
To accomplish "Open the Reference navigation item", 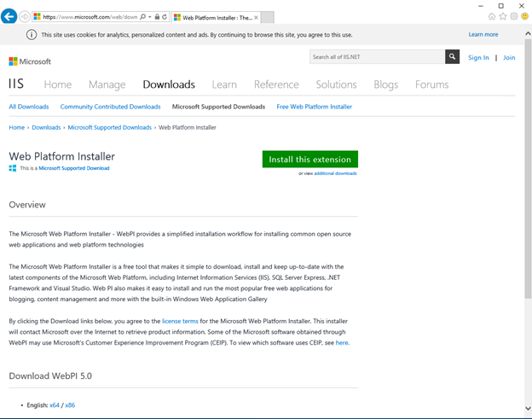I will (x=276, y=84).
